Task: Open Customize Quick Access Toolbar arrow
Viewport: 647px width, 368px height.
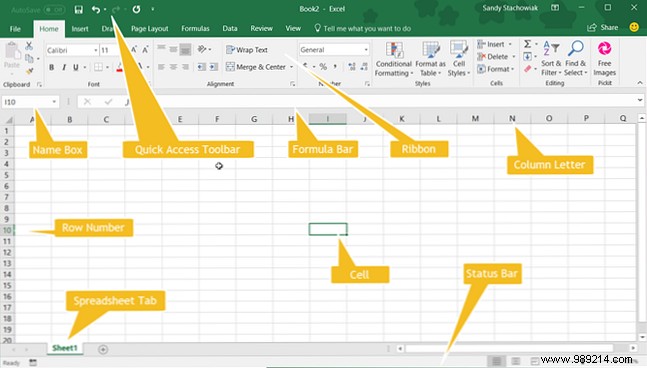Action: pos(153,9)
